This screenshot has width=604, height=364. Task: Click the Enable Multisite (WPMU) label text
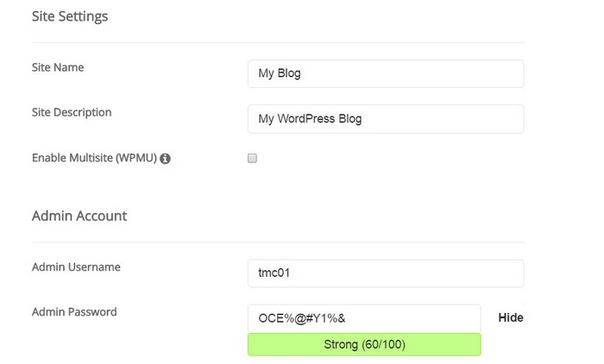[94, 158]
